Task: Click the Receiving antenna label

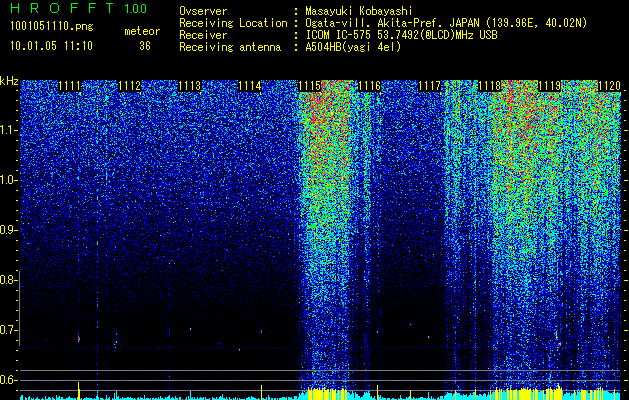Action: click(230, 47)
